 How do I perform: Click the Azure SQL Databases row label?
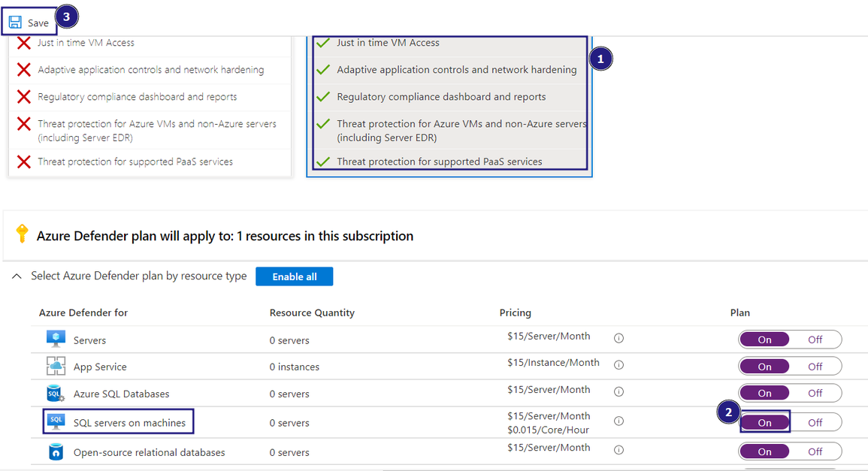coord(121,394)
